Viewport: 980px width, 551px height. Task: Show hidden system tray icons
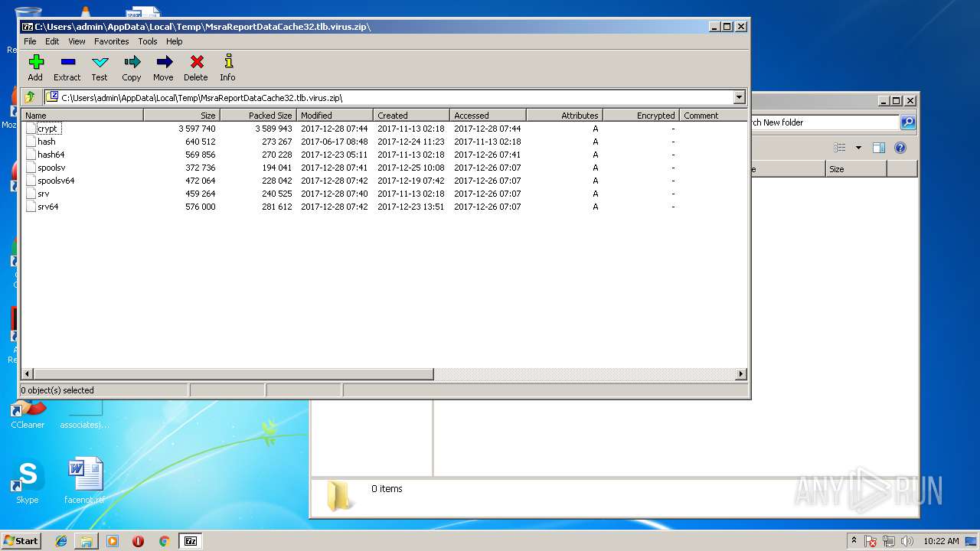point(854,541)
